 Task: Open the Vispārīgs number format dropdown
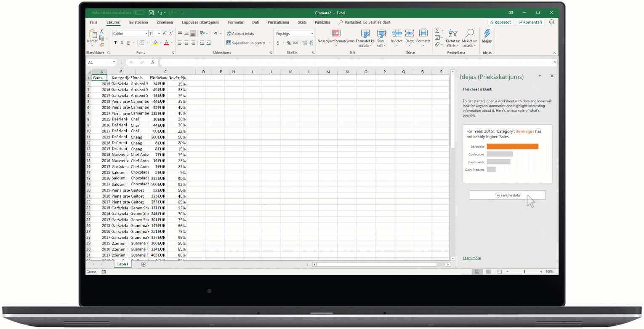tap(312, 33)
